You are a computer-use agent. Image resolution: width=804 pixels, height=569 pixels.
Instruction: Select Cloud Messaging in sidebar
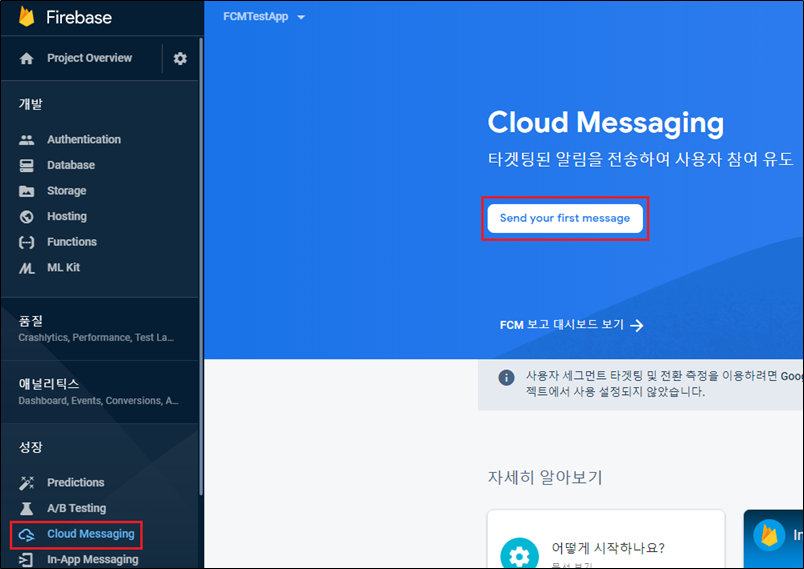(x=91, y=534)
